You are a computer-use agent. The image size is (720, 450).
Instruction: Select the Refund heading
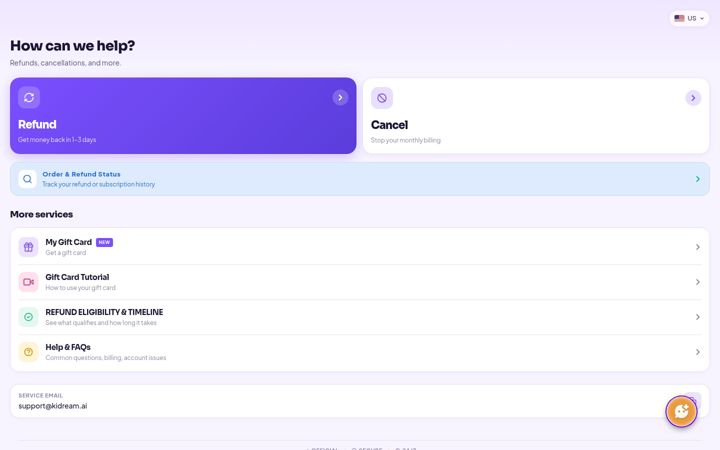point(37,124)
